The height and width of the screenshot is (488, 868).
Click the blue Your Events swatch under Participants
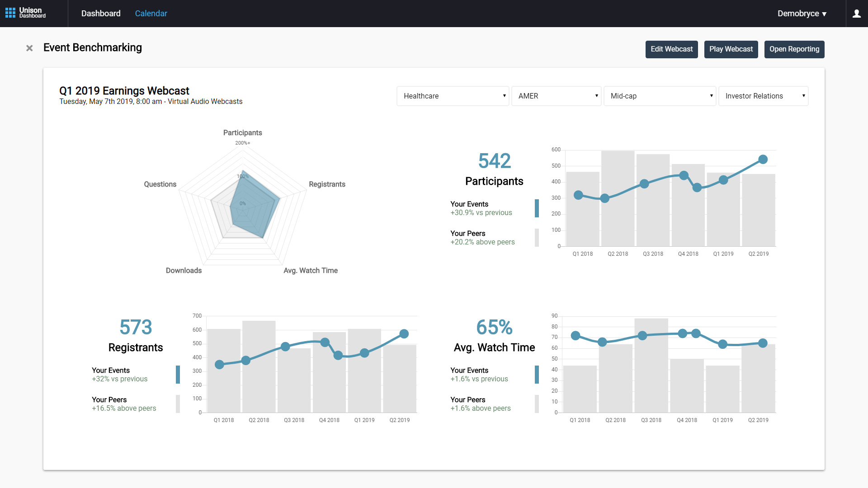(537, 208)
